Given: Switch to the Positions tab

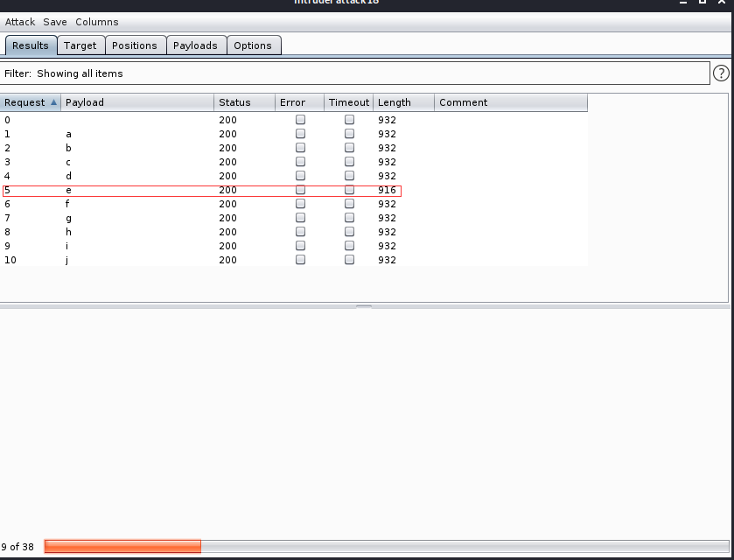Looking at the screenshot, I should pos(135,45).
